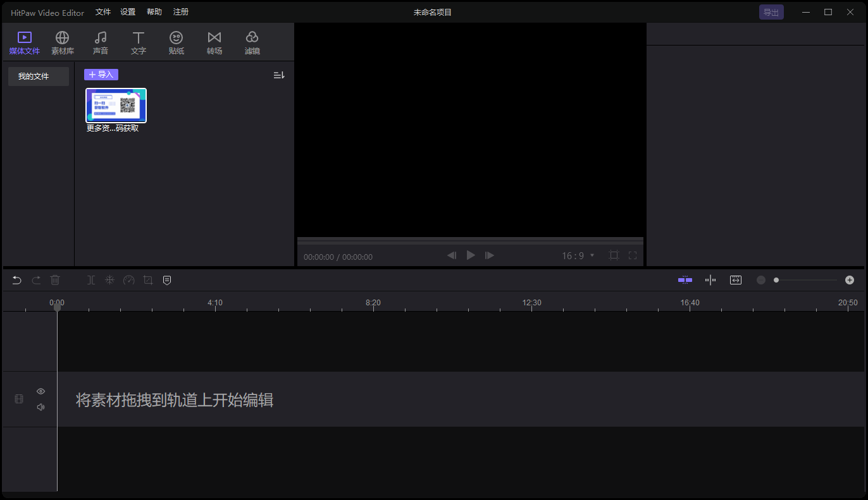
Task: Play the preview video
Action: [471, 255]
